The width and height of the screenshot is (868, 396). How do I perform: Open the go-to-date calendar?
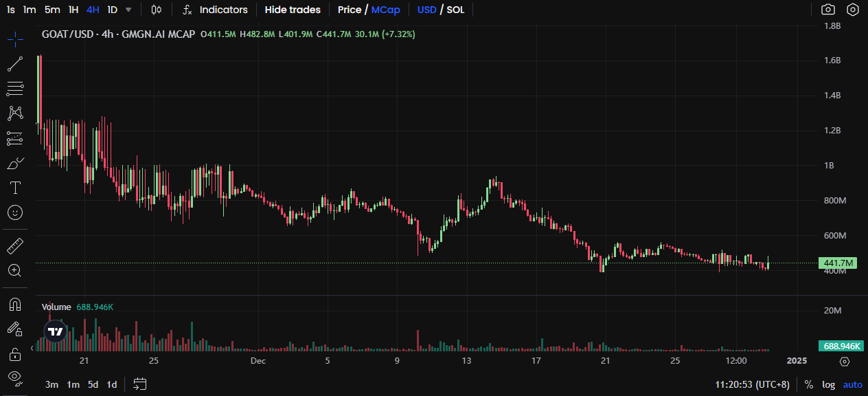pyautogui.click(x=140, y=384)
